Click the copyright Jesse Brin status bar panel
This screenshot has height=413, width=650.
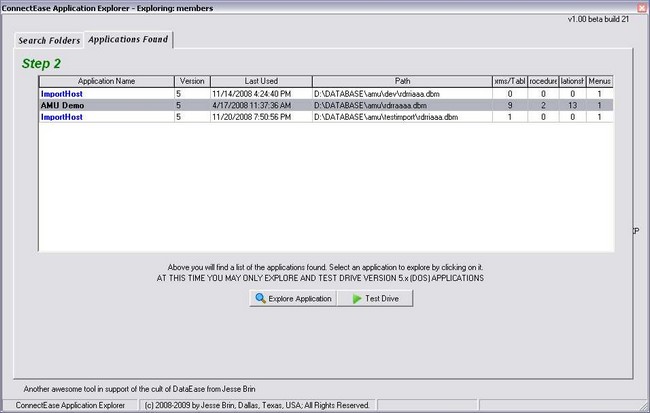pos(257,405)
